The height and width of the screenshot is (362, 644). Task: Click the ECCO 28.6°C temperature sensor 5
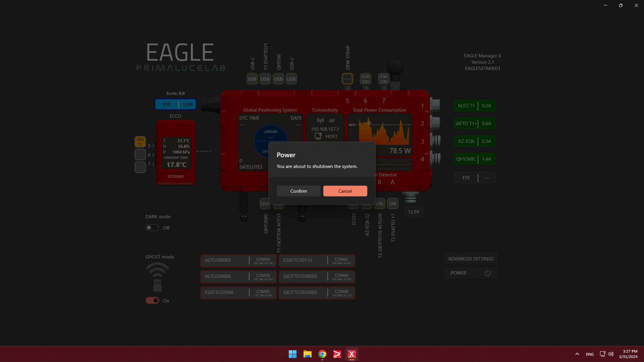140,142
